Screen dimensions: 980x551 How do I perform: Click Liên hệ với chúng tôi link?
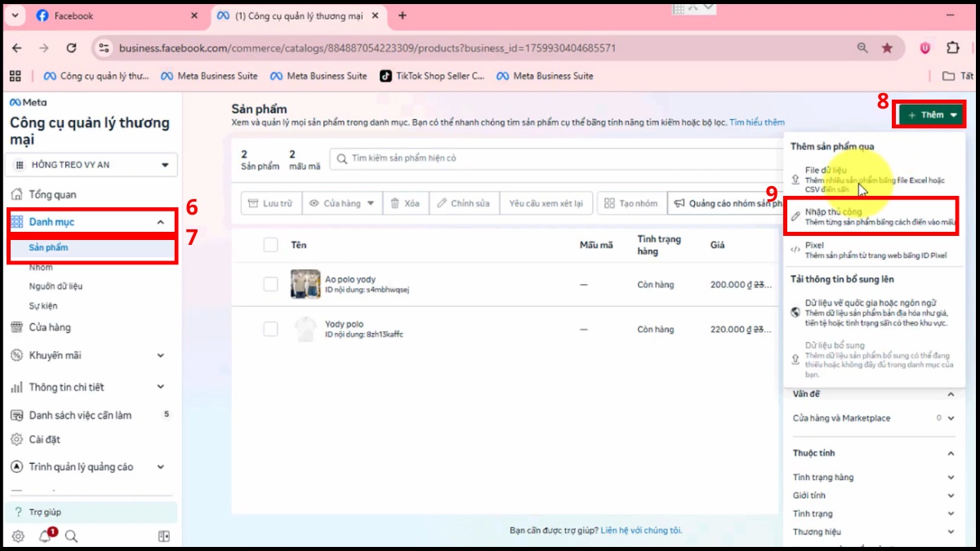(x=641, y=530)
